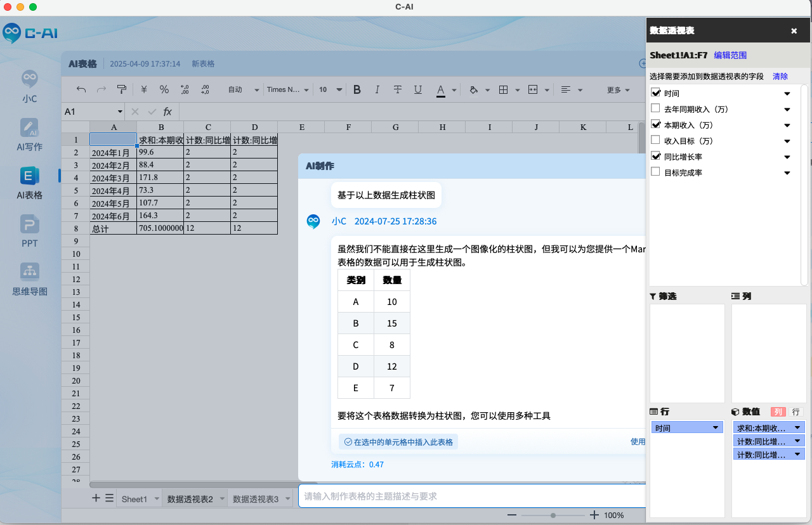The image size is (812, 525).
Task: Check the 收入目标（万） field checkbox
Action: coord(655,140)
